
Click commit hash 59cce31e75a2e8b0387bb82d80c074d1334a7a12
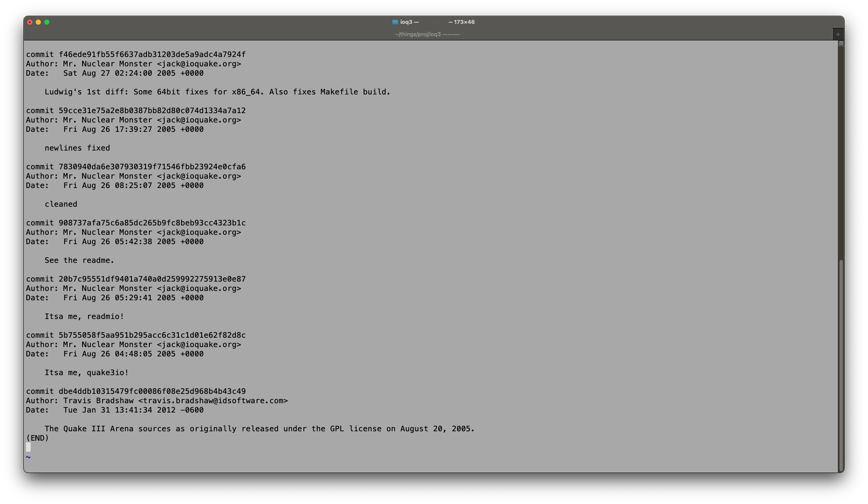coord(152,111)
